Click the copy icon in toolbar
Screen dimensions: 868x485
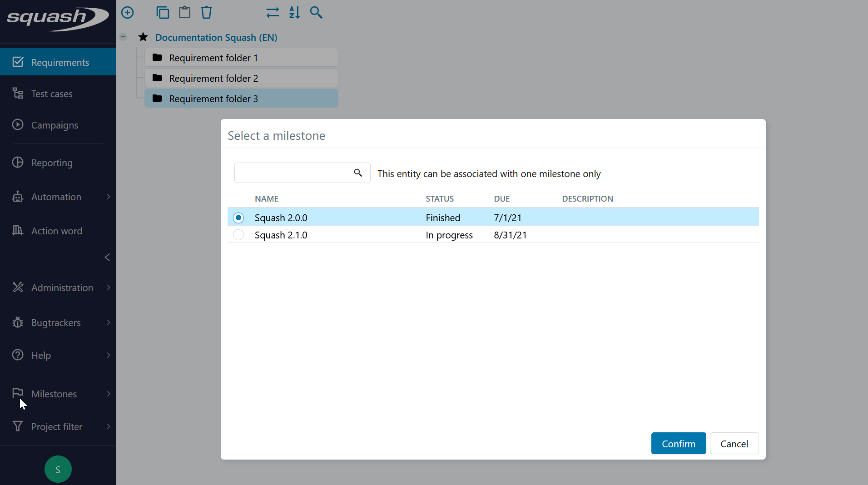coord(163,13)
